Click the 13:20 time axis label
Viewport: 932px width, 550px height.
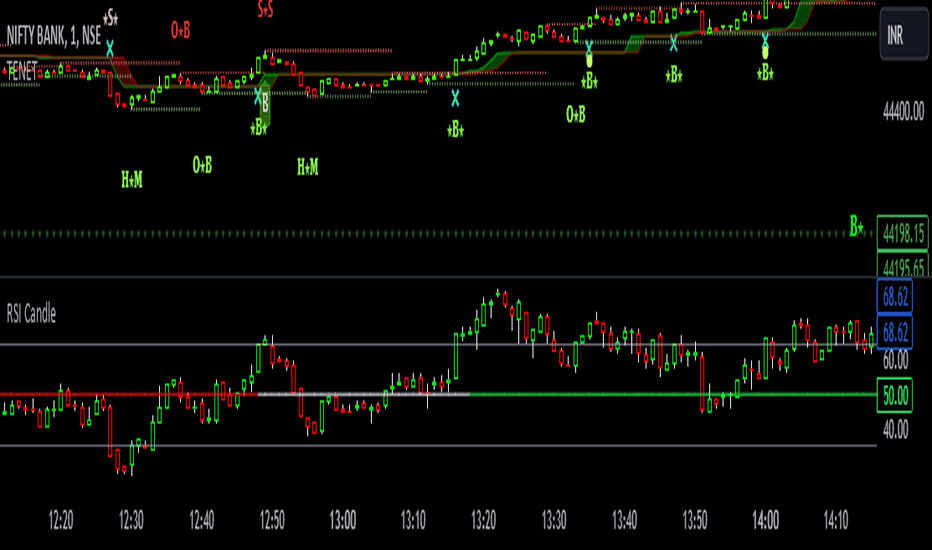pyautogui.click(x=483, y=520)
